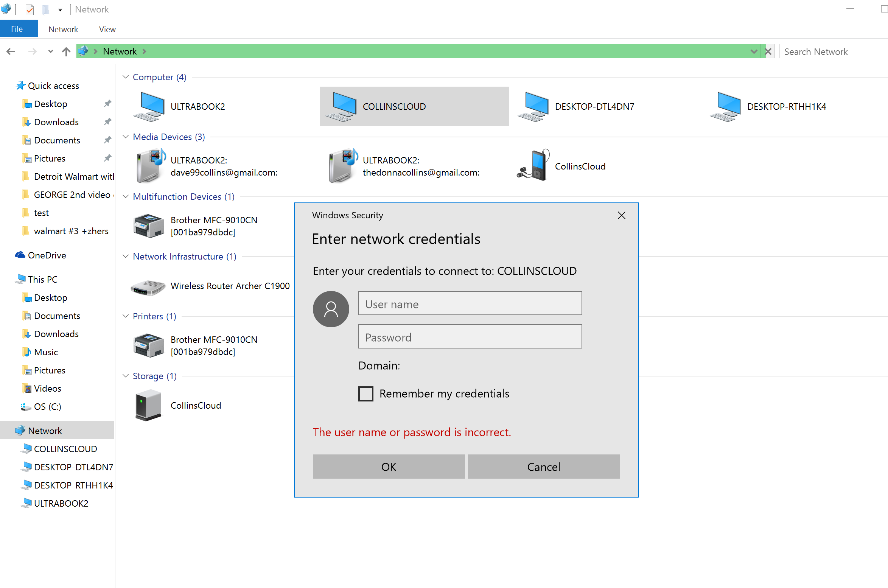Viewport: 888px width, 588px height.
Task: Enable Remember my credentials checkbox
Action: 365,394
